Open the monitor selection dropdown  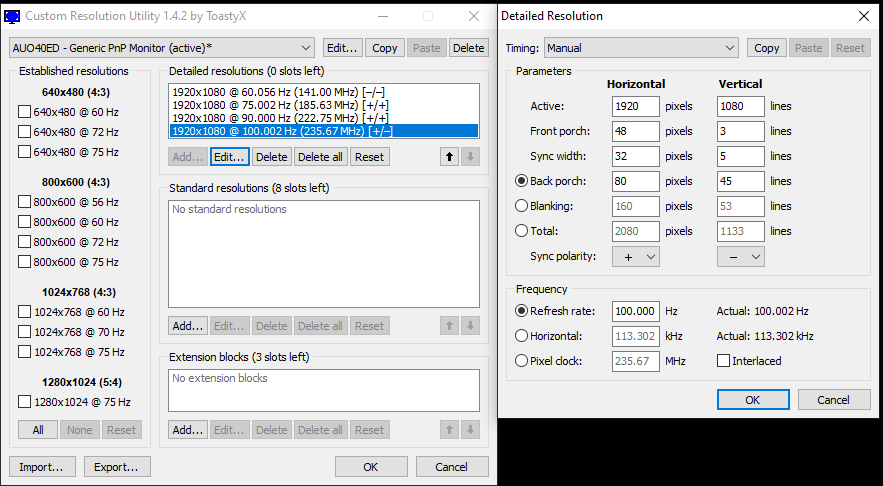[x=161, y=48]
